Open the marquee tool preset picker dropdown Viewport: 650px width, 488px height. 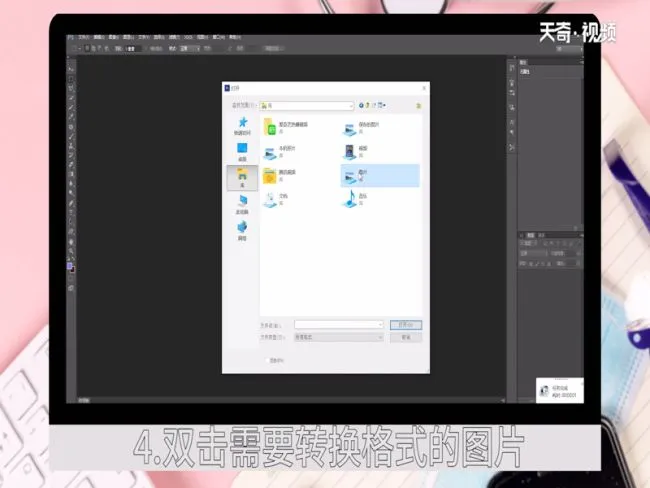pyautogui.click(x=76, y=49)
